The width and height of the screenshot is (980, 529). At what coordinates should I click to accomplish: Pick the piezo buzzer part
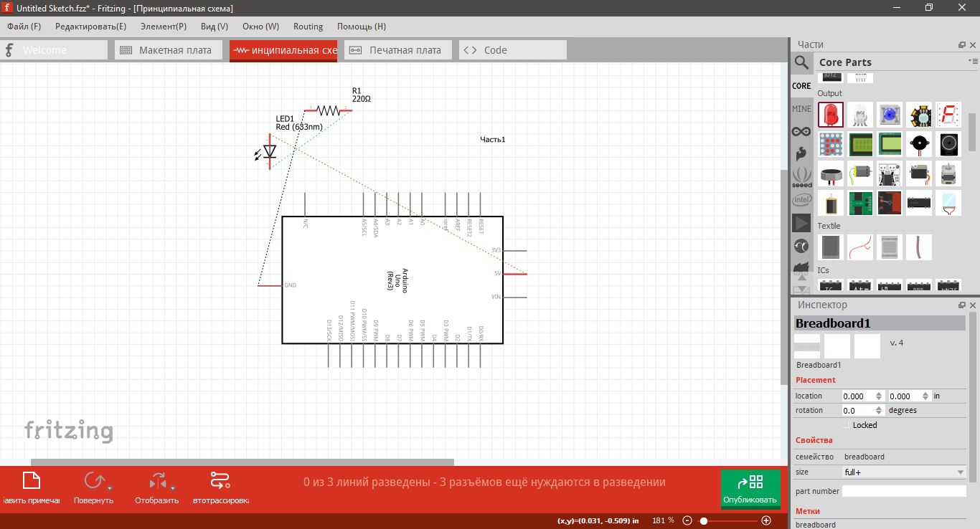919,144
